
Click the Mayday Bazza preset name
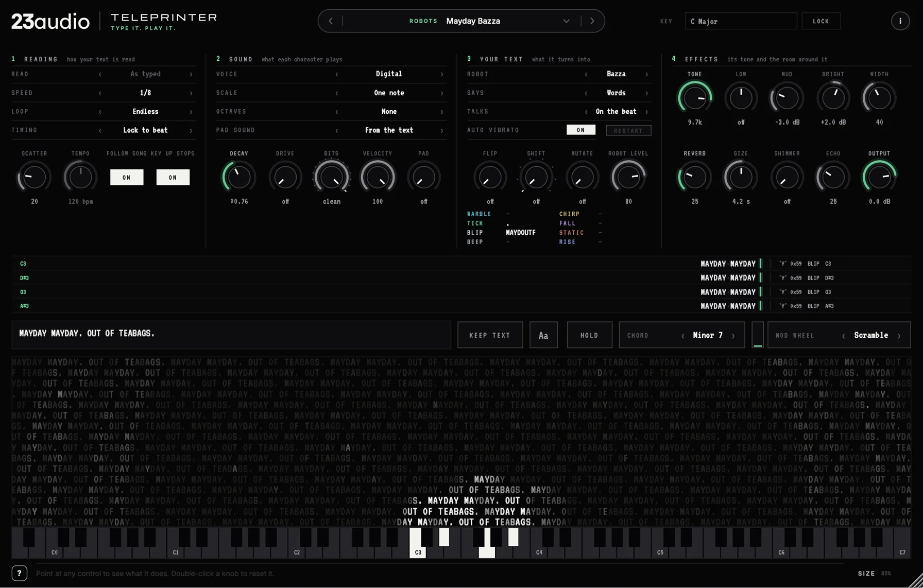[473, 21]
